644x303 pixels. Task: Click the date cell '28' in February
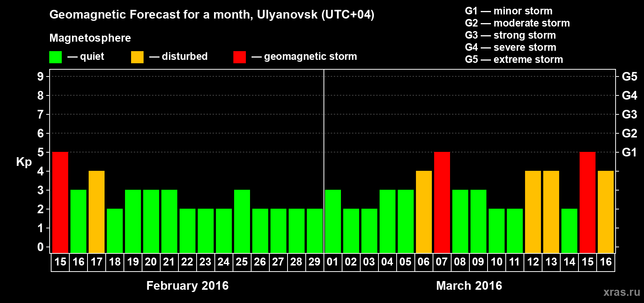click(x=297, y=262)
